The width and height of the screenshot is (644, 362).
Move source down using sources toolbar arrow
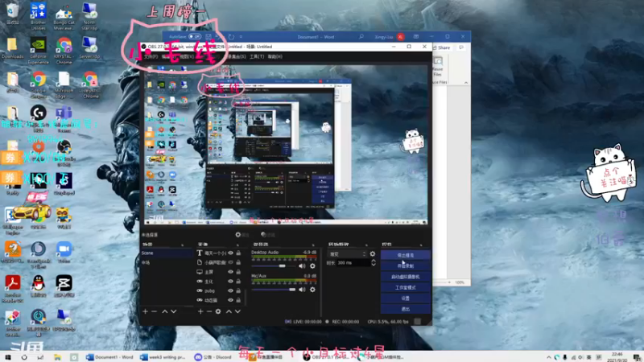pos(237,311)
